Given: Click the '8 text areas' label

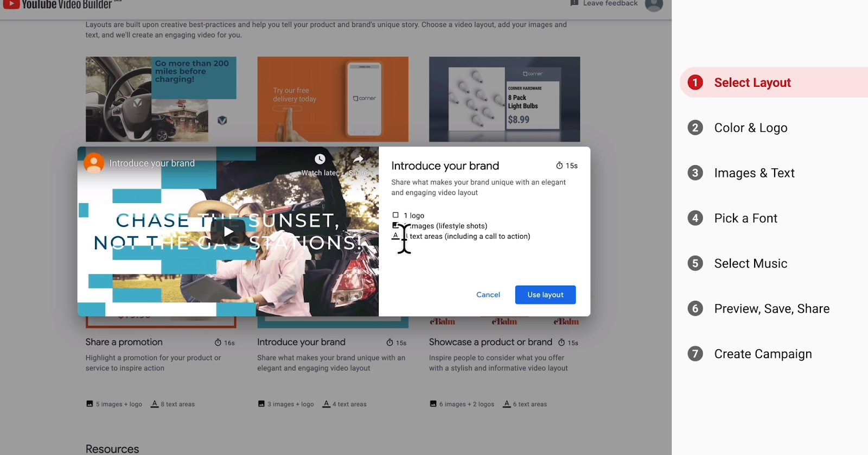Looking at the screenshot, I should 177,405.
